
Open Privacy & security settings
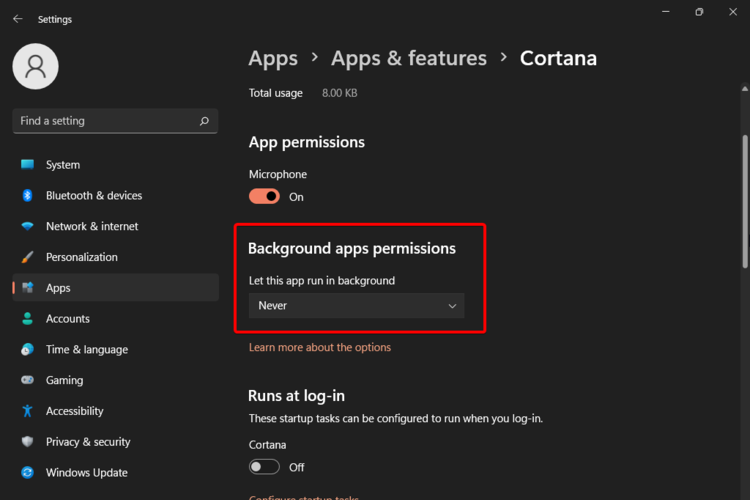click(115, 442)
